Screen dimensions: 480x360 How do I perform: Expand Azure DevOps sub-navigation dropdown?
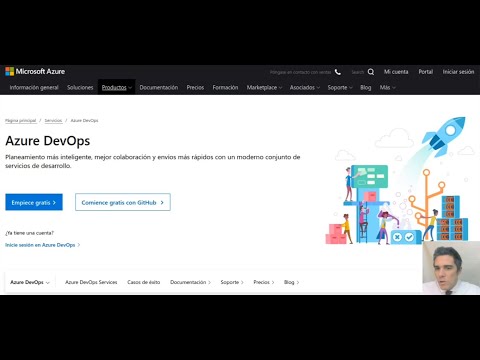(x=30, y=282)
